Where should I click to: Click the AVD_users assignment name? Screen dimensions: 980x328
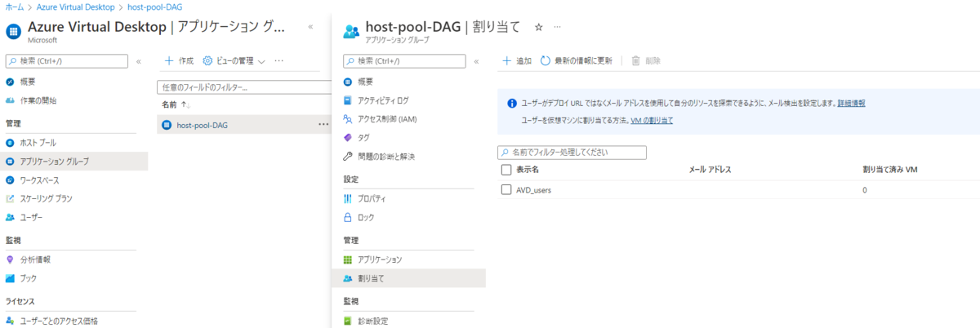point(534,189)
